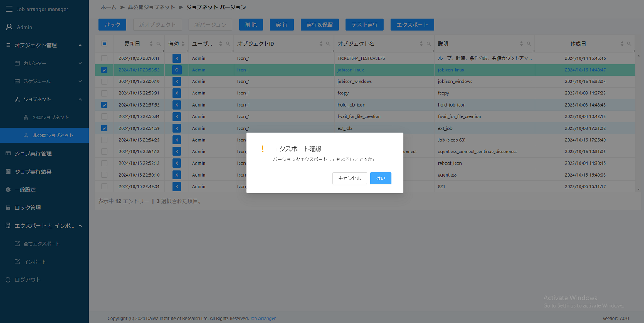Expand the カレンダー submenu
The height and width of the screenshot is (323, 644).
point(79,63)
